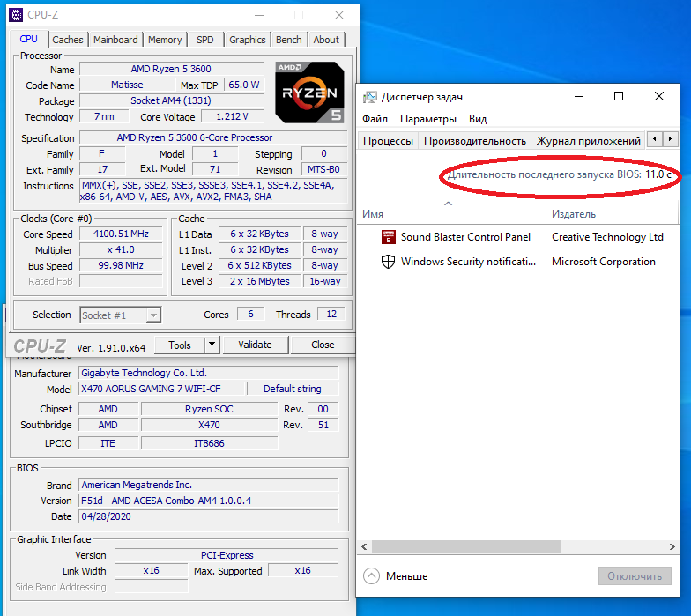Click the Southbridge value X470
This screenshot has height=616, width=691.
(x=210, y=425)
